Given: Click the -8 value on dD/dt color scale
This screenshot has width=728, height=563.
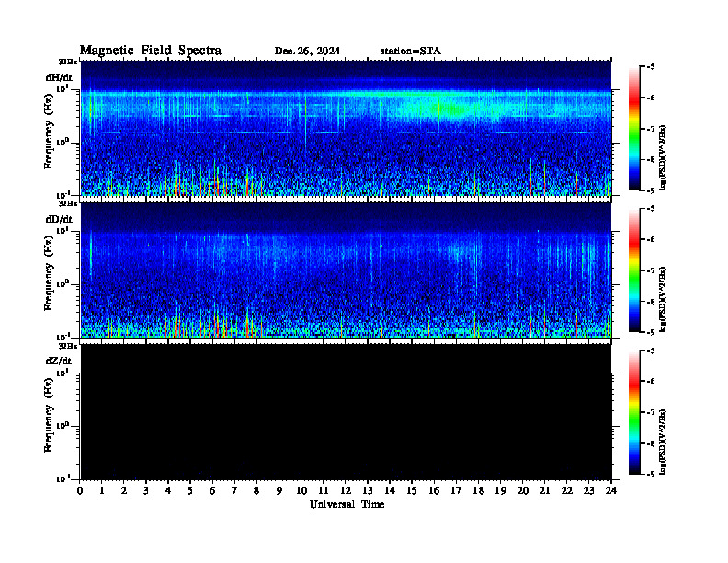Looking at the screenshot, I should pos(650,302).
